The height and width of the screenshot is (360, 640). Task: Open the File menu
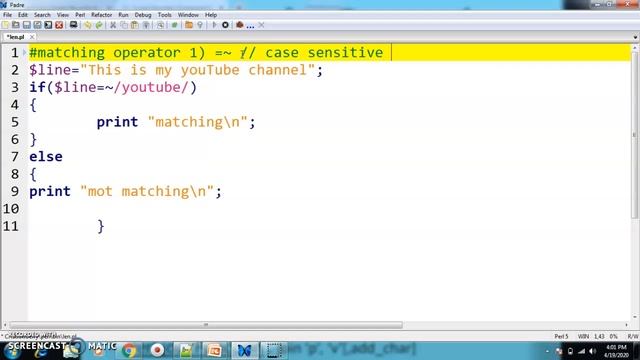[x=7, y=15]
